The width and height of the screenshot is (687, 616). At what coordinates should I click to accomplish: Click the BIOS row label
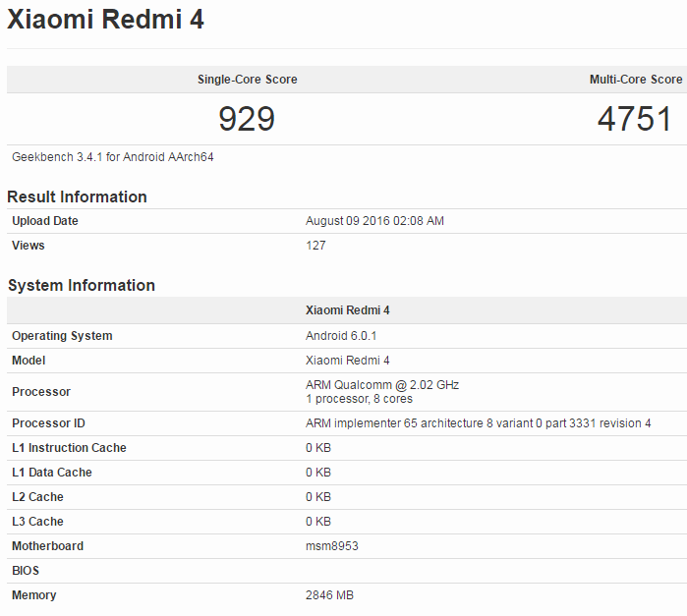(26, 571)
